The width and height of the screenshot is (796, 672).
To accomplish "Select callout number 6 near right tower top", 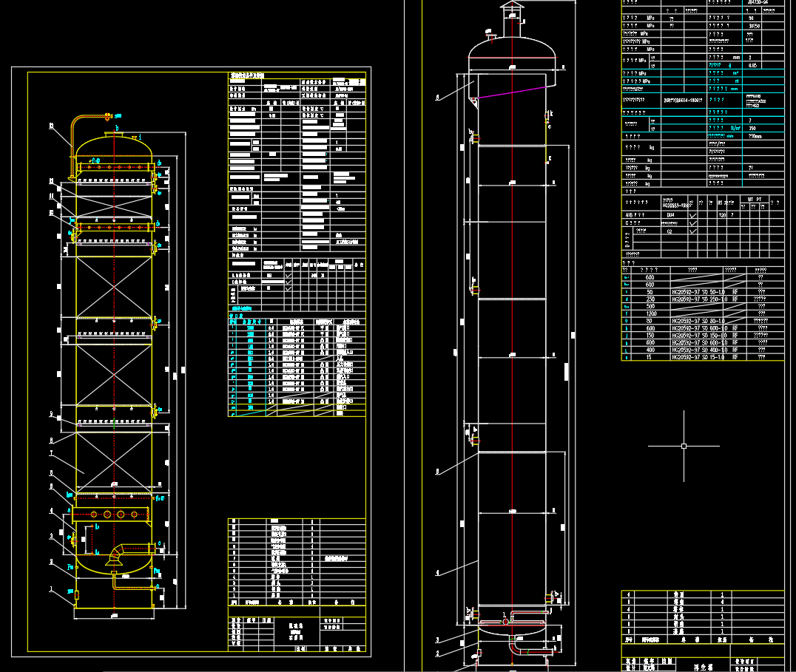I will tap(437, 97).
